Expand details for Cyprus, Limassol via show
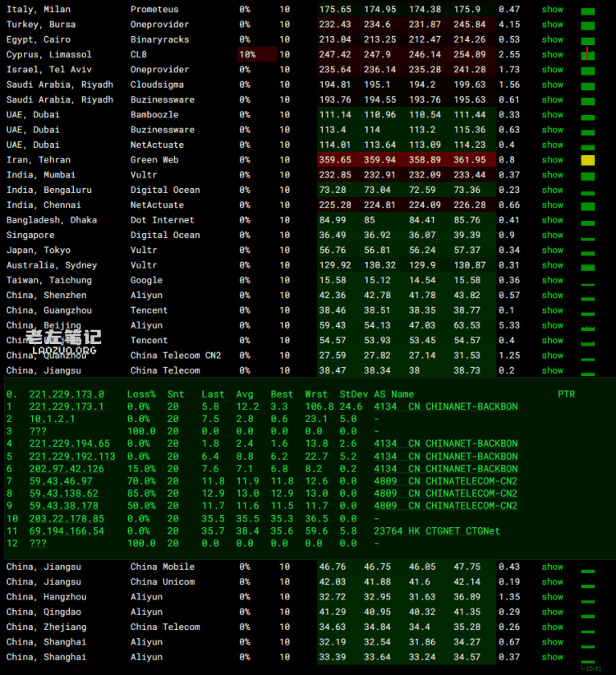This screenshot has height=675, width=616. pos(552,55)
